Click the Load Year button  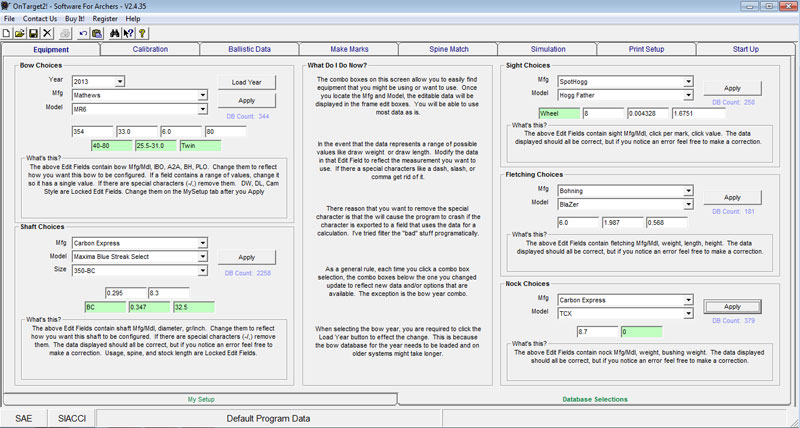tap(247, 82)
